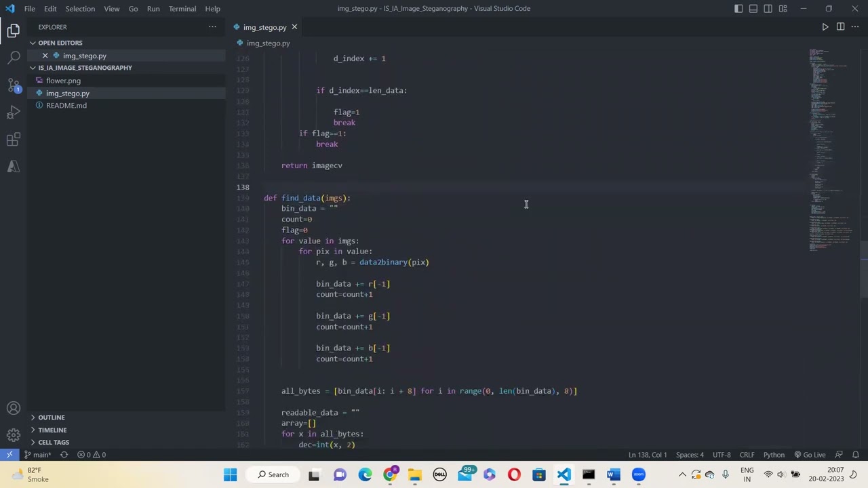868x488 pixels.
Task: Expand the OUTLINE section
Action: coord(52,418)
